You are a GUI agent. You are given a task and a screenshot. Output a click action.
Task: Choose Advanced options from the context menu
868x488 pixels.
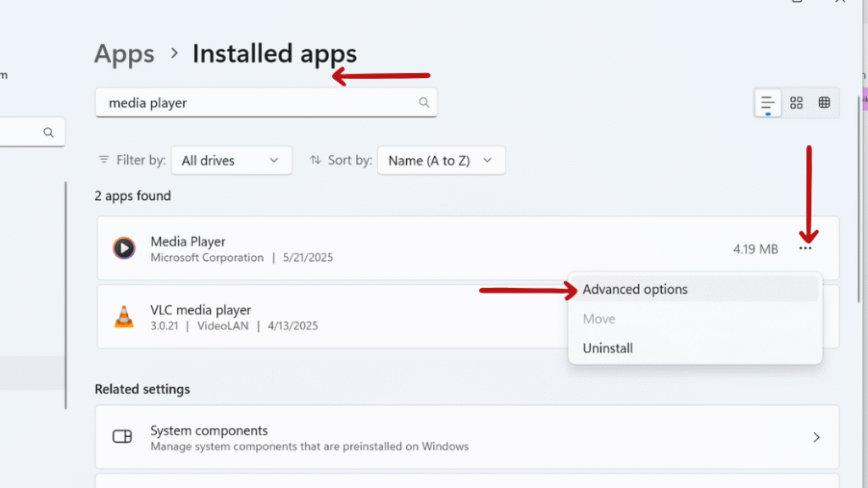click(695, 290)
